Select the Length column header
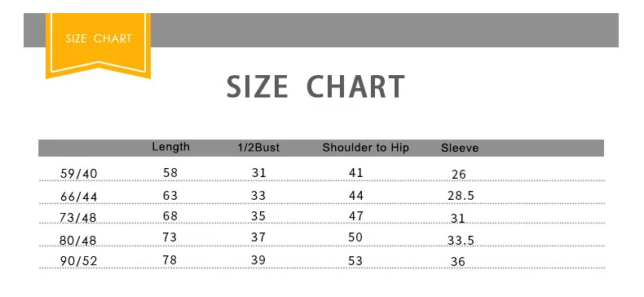Image resolution: width=644 pixels, height=297 pixels. [171, 147]
